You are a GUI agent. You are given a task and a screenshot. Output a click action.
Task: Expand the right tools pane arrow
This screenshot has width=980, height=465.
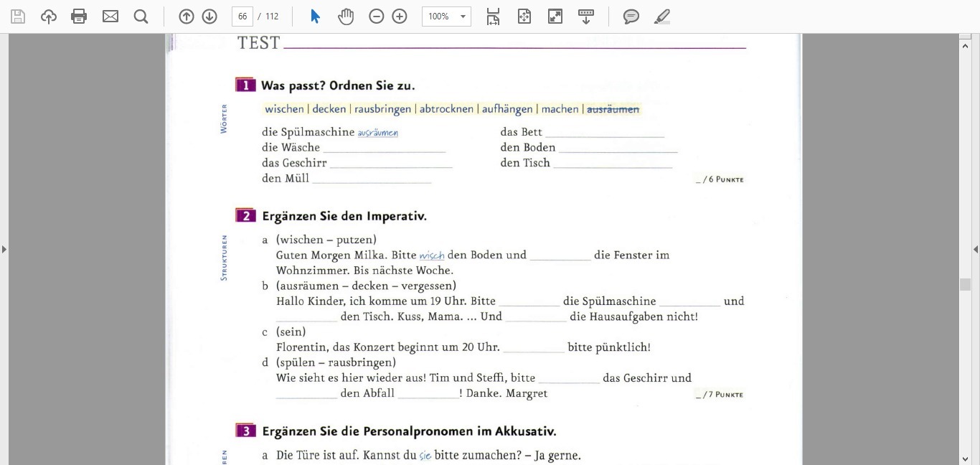(x=975, y=249)
